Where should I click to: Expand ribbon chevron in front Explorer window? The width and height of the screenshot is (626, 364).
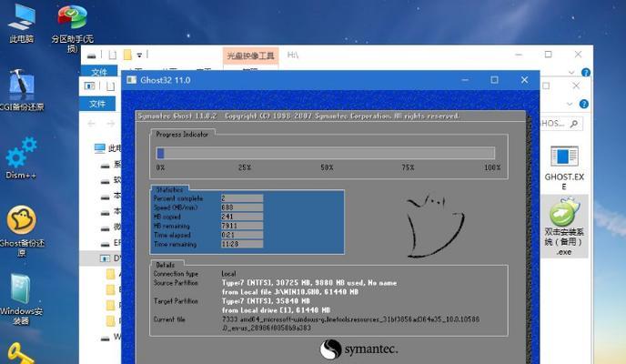570,104
